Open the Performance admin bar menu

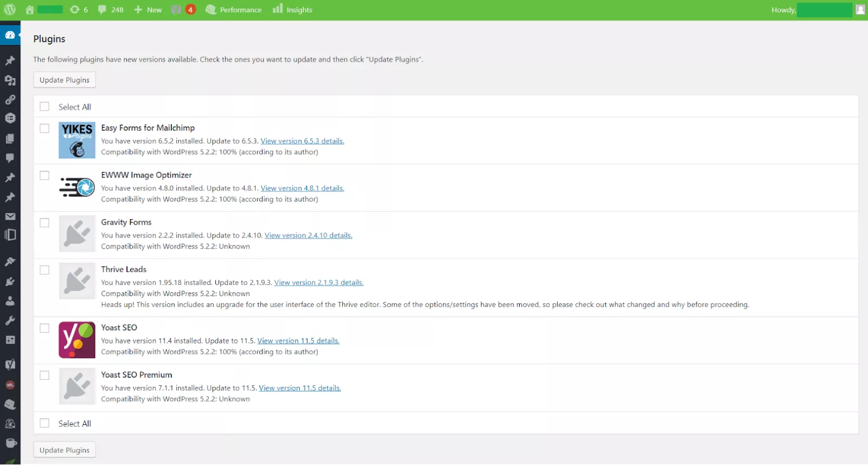pos(234,10)
